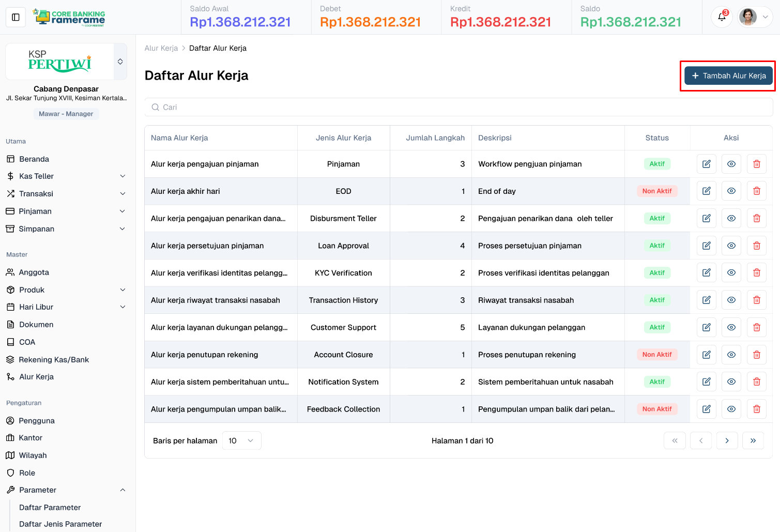Show details of Feedback Collection row
The height and width of the screenshot is (532, 780).
731,409
